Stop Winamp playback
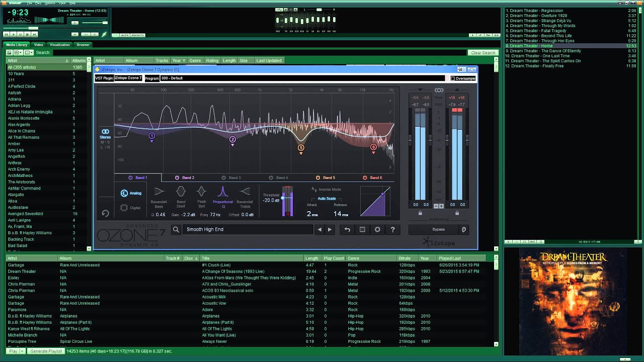The width and height of the screenshot is (644, 362). 27,34
